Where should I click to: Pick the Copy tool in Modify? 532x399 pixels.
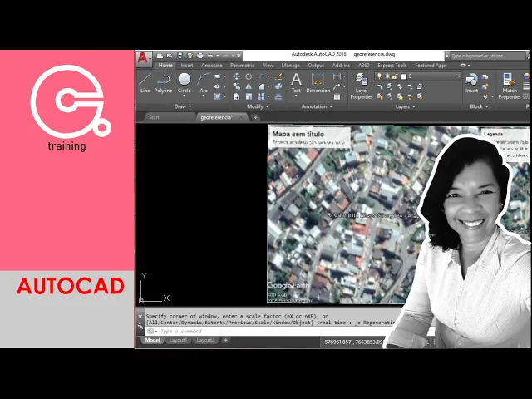click(236, 86)
